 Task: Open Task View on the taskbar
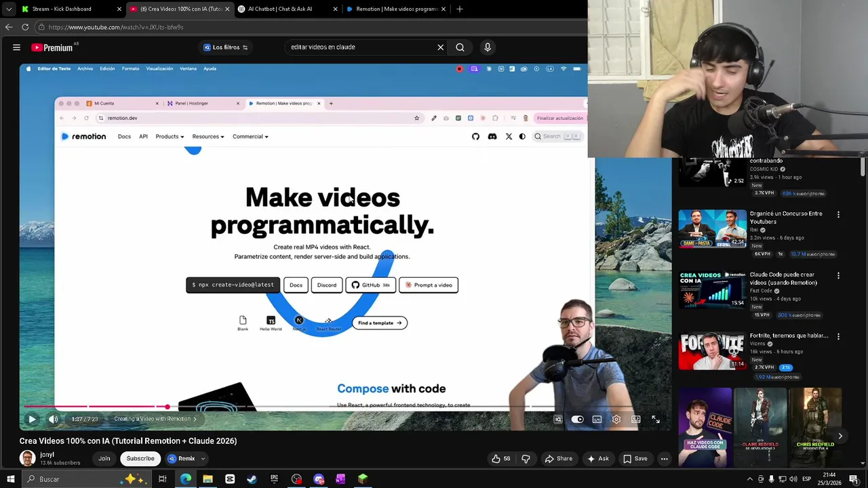pyautogui.click(x=163, y=479)
